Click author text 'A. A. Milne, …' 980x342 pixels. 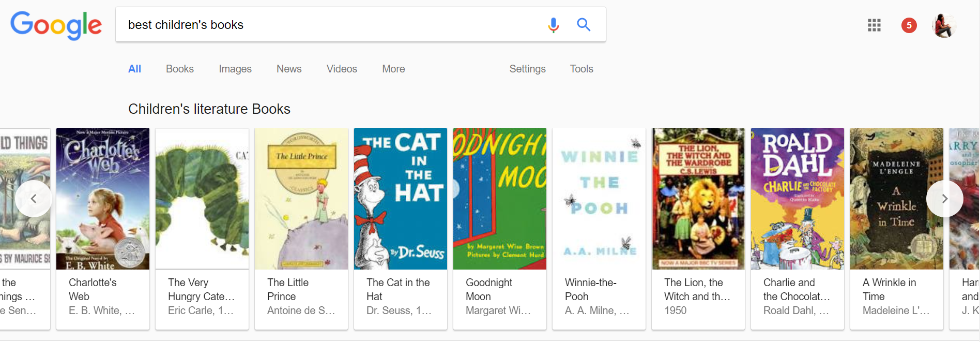pyautogui.click(x=597, y=310)
